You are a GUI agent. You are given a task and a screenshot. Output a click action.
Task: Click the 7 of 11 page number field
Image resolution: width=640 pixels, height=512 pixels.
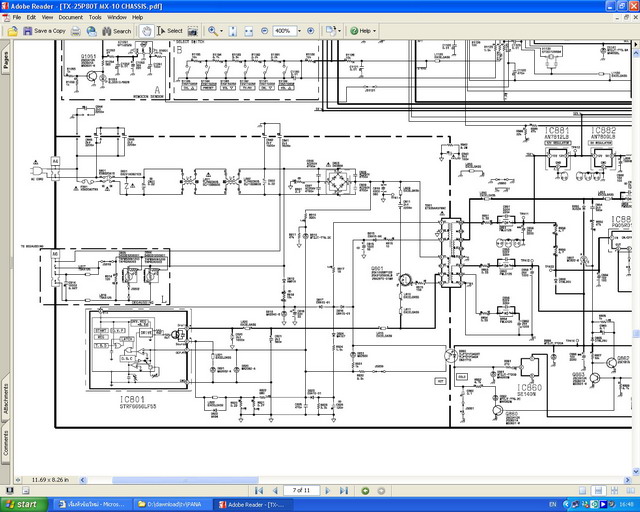(301, 490)
